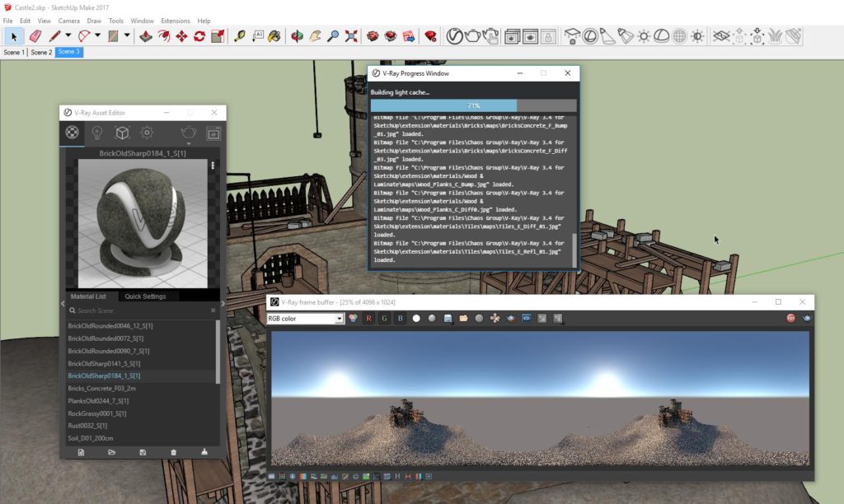844x504 pixels.
Task: Open the Lights tab in Asset Editor
Action: (x=96, y=133)
